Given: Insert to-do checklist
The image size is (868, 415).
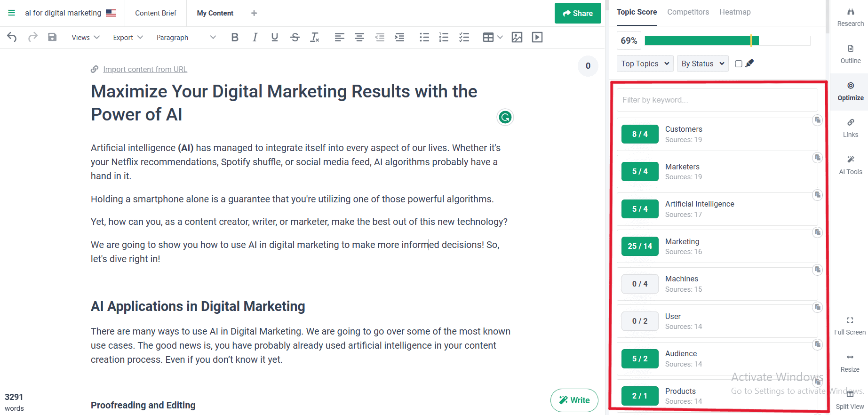Looking at the screenshot, I should point(464,37).
